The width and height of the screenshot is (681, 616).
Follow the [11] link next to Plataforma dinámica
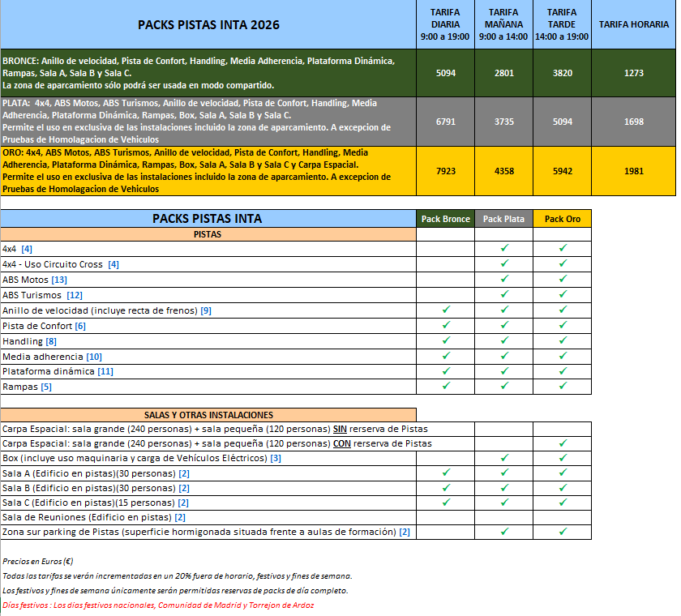(105, 371)
